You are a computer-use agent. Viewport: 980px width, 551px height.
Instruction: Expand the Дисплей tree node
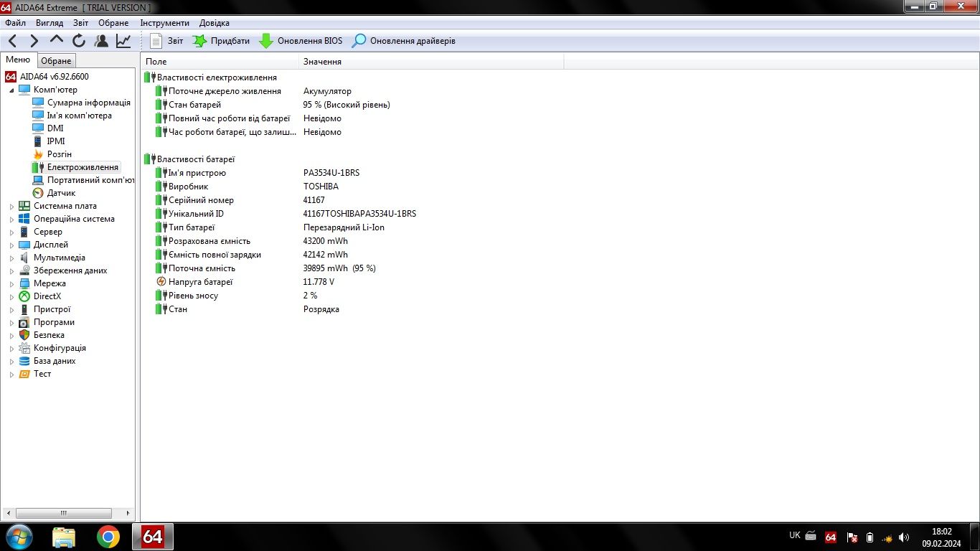(x=11, y=245)
